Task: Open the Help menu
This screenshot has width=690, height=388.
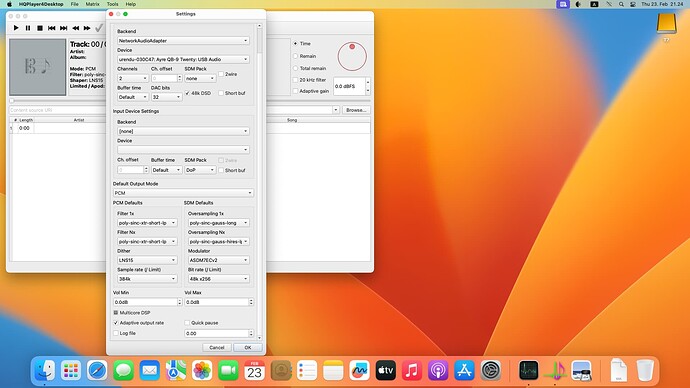Action: pyautogui.click(x=131, y=4)
